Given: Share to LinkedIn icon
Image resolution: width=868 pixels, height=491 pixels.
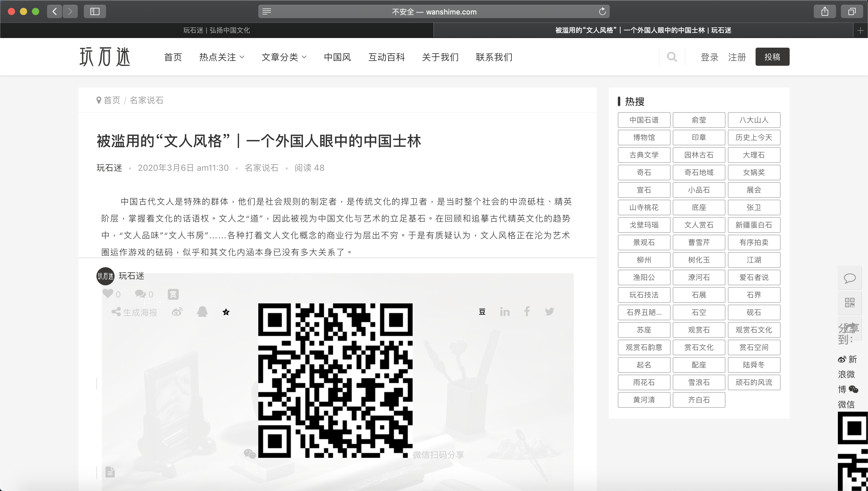Looking at the screenshot, I should [505, 312].
